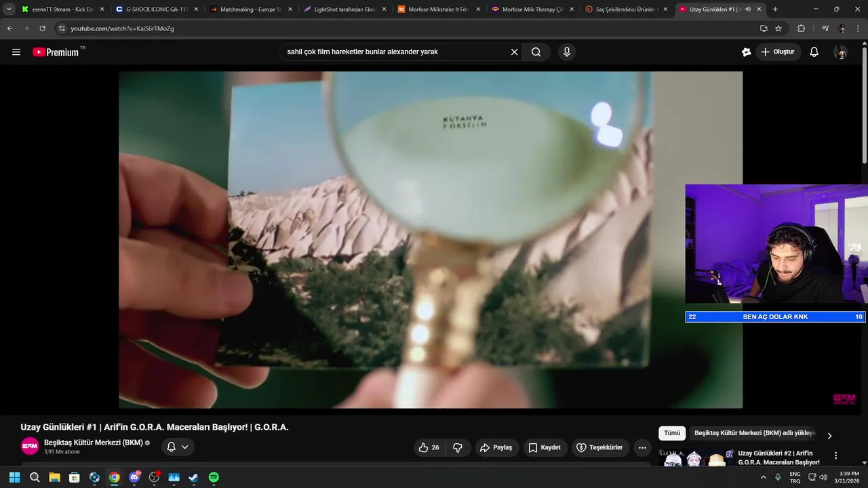The height and width of the screenshot is (488, 868).
Task: Like the video with thumbs up
Action: click(429, 447)
